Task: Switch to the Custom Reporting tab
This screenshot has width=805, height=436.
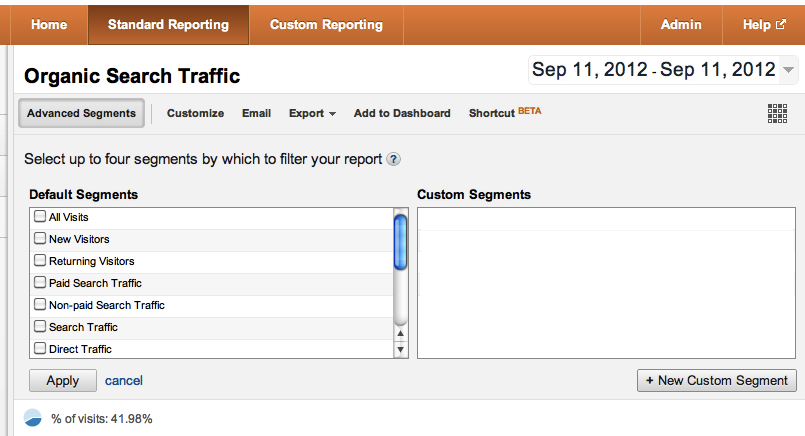Action: 327,25
